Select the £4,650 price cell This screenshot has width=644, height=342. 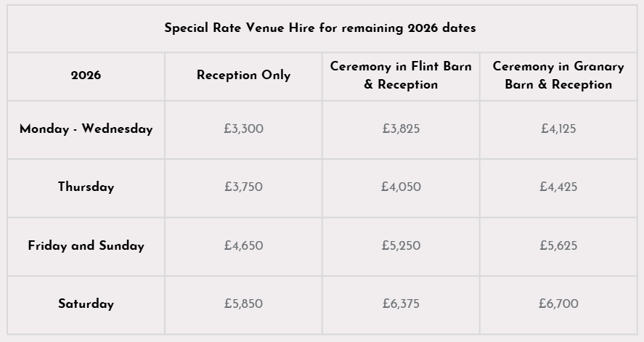[x=243, y=245]
